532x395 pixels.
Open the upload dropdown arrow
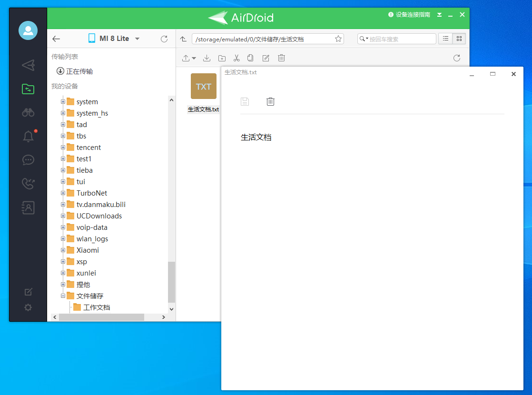point(194,58)
